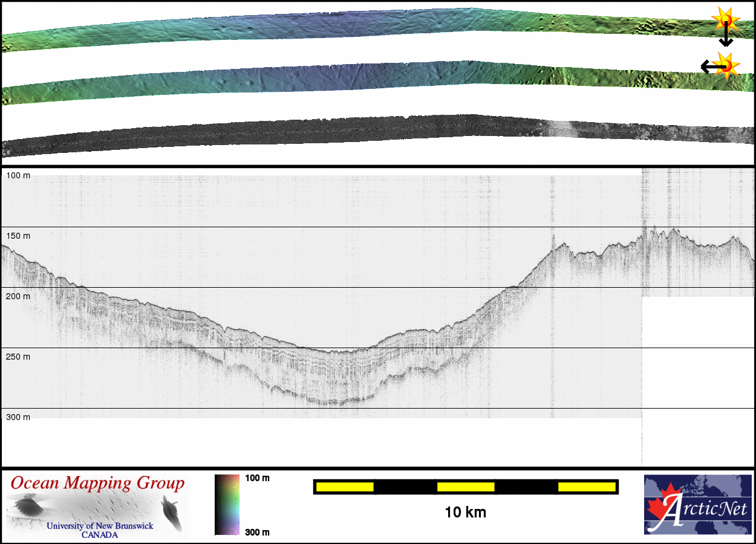Click the 10 km scale bar label
The width and height of the screenshot is (756, 544).
coord(465,513)
